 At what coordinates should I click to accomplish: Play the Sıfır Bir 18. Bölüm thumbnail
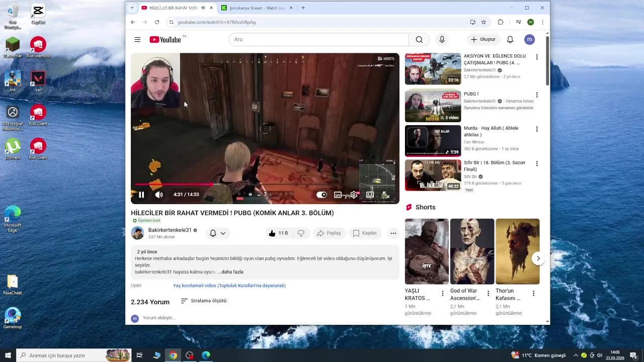click(x=433, y=175)
